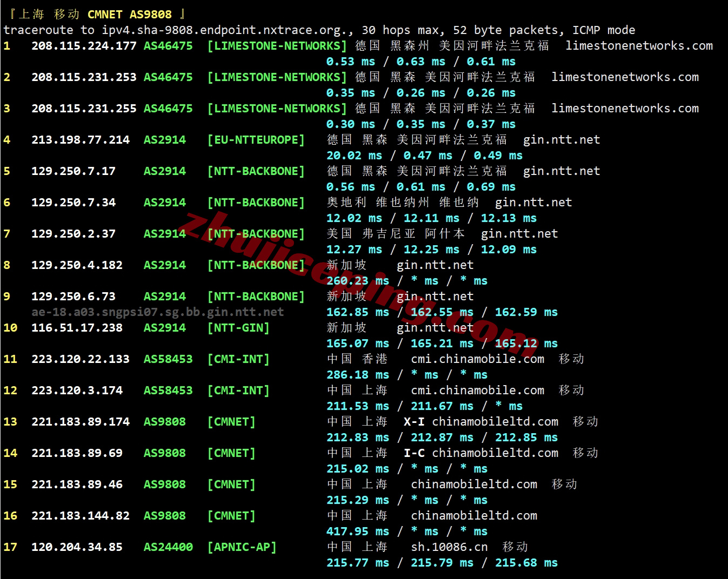The height and width of the screenshot is (579, 728).
Task: Select IP 208.115.231.255 on hop 3
Action: point(84,109)
